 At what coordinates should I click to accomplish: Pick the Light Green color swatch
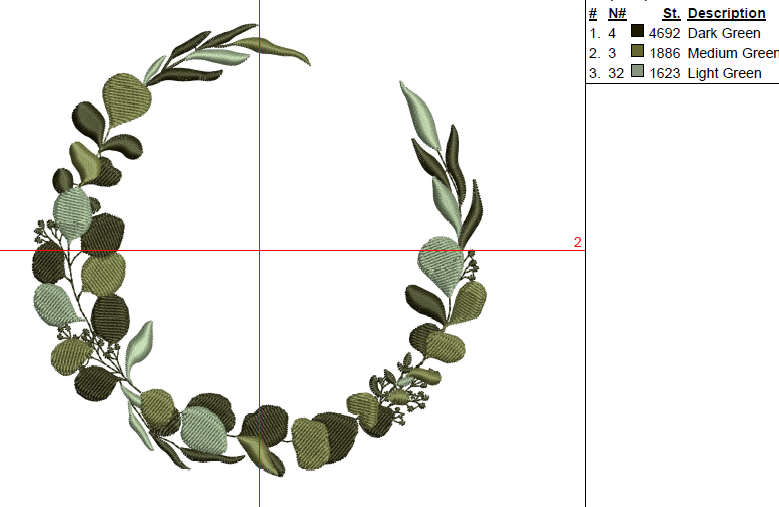tap(637, 73)
